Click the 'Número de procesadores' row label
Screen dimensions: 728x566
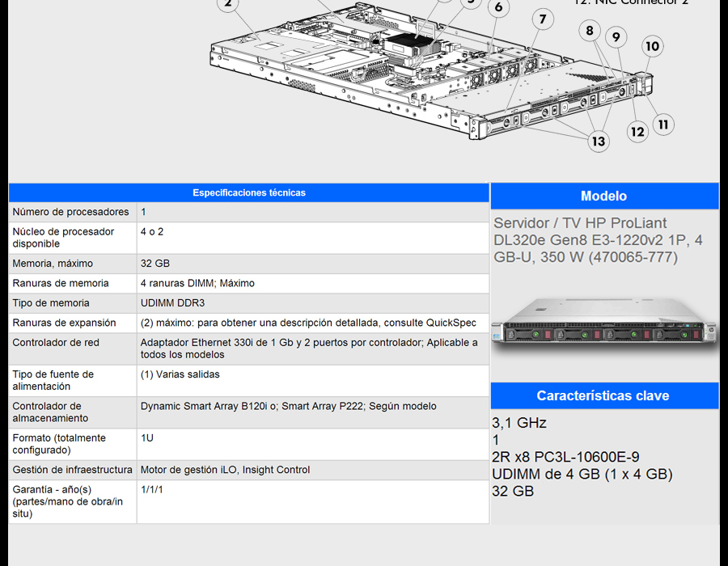click(x=70, y=212)
